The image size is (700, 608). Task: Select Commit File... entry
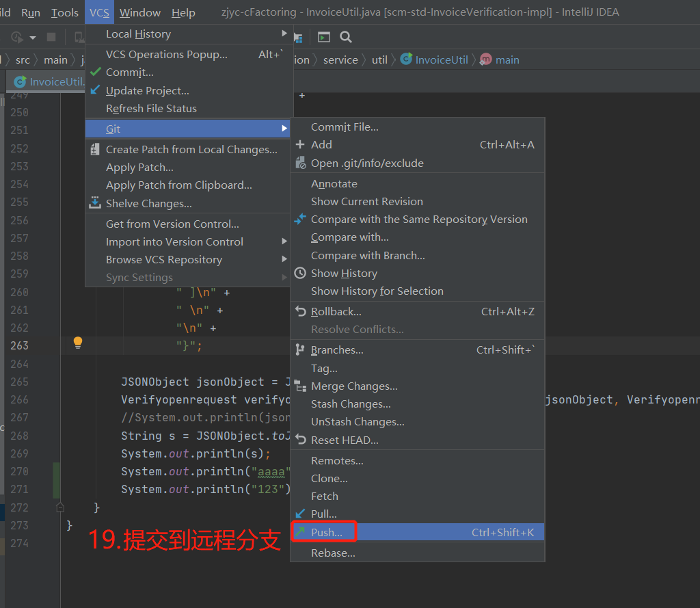[418, 127]
